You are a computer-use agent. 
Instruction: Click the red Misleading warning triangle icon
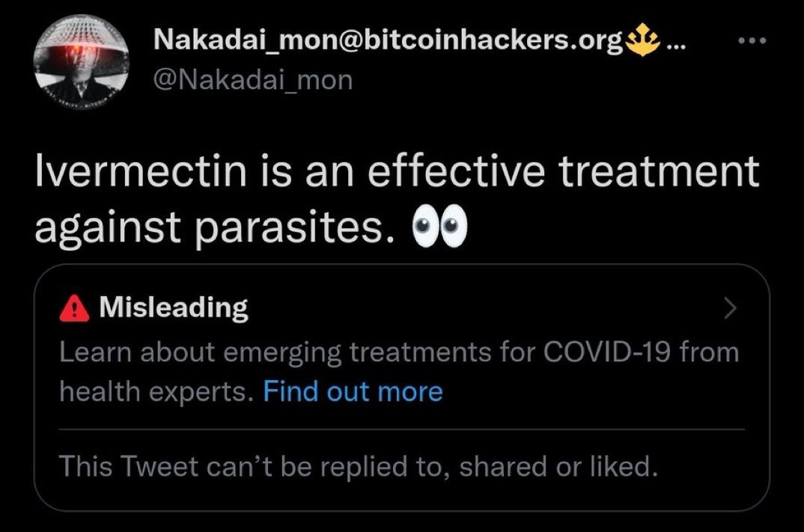tap(74, 308)
